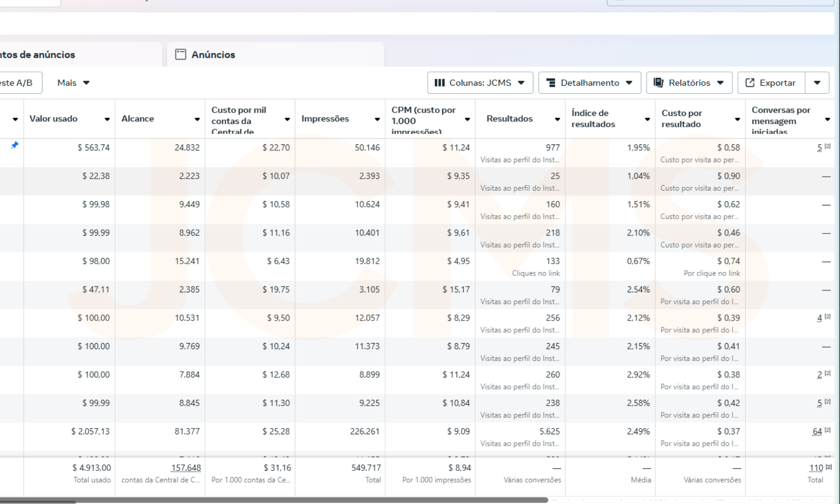Click the Relatórios reports icon

pyautogui.click(x=658, y=83)
